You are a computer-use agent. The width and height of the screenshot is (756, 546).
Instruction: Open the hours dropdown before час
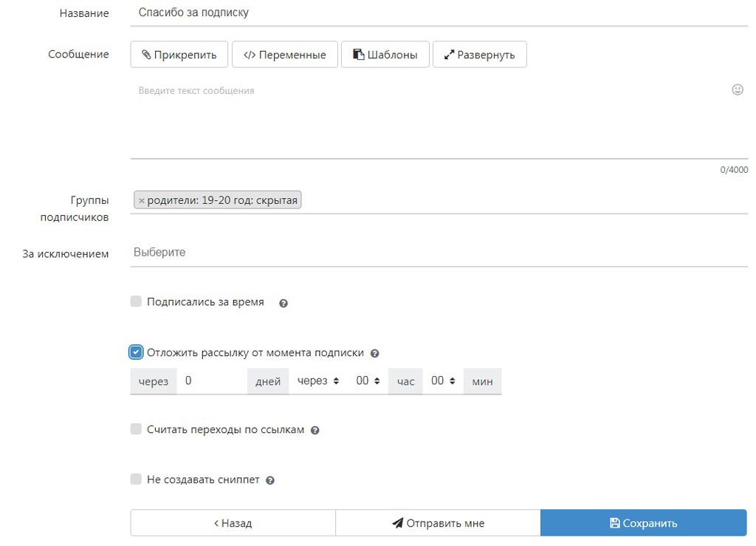[x=367, y=381]
